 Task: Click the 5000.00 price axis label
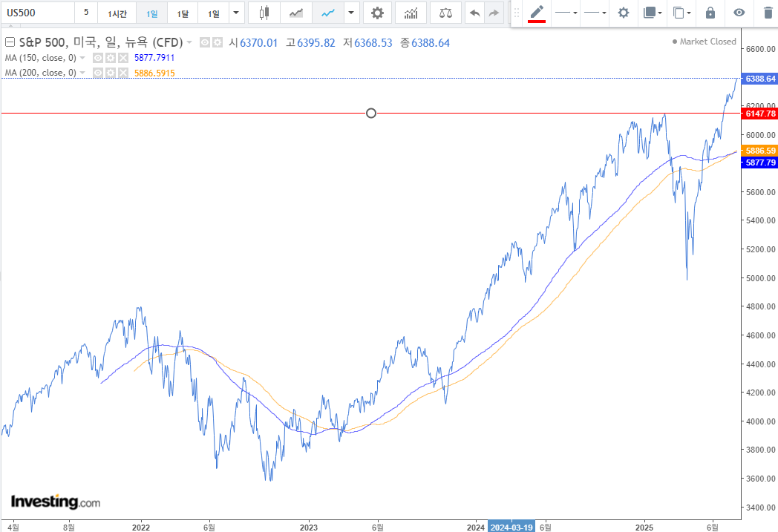[761, 278]
